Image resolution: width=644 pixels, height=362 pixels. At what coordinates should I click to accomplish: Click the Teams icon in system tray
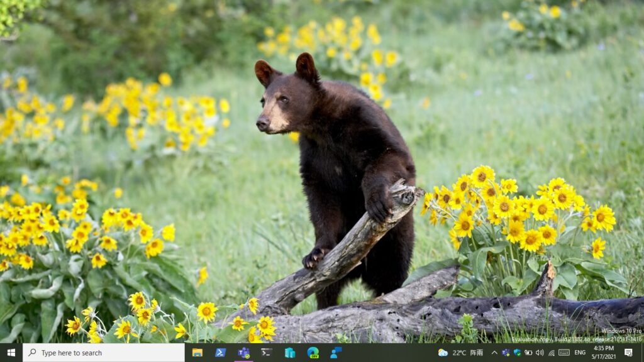click(x=506, y=353)
